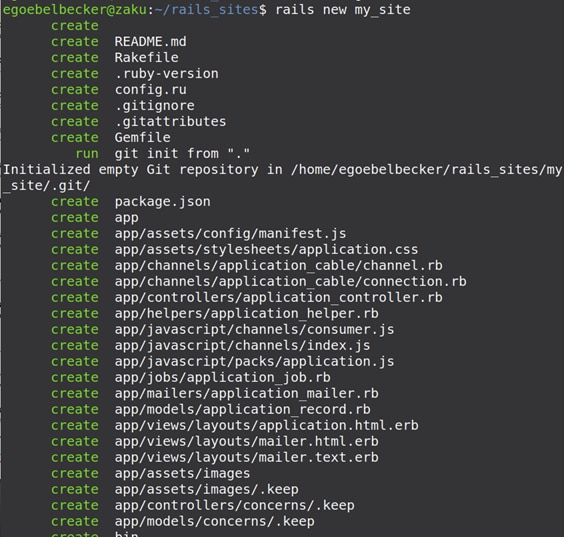Viewport: 564px width, 537px height.
Task: Click the app/assets/config/manifest.js path
Action: (x=230, y=234)
